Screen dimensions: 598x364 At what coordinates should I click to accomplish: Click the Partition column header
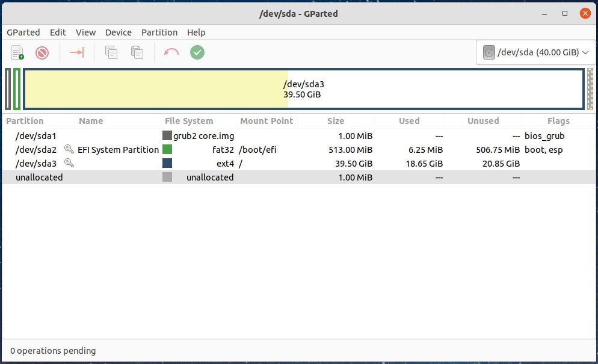25,121
